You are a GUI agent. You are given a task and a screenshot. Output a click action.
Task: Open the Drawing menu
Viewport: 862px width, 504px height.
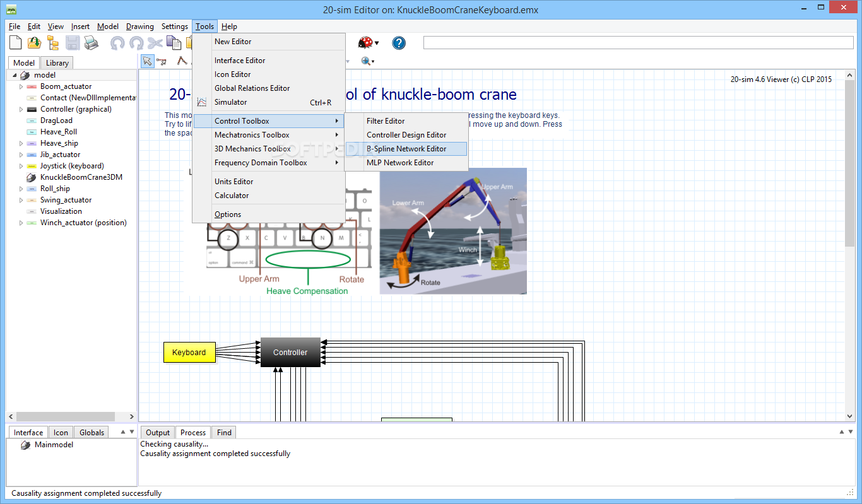tap(140, 26)
